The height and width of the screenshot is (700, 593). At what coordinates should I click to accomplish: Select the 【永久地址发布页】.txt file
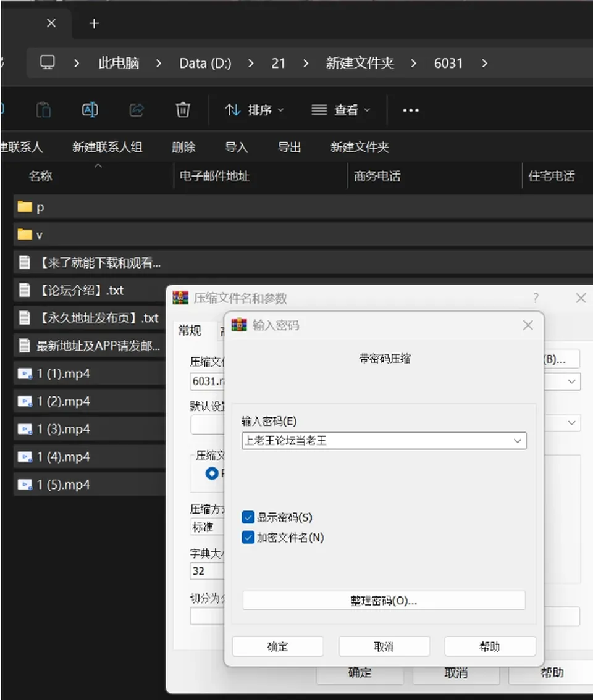(x=90, y=318)
